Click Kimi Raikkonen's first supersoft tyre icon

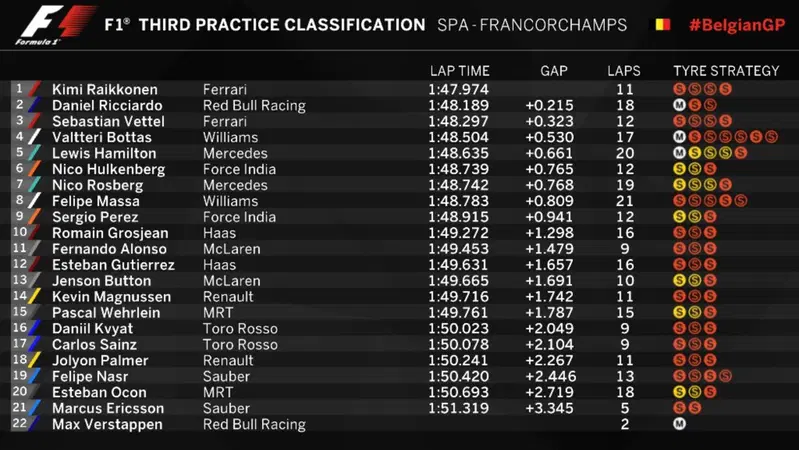click(x=679, y=89)
